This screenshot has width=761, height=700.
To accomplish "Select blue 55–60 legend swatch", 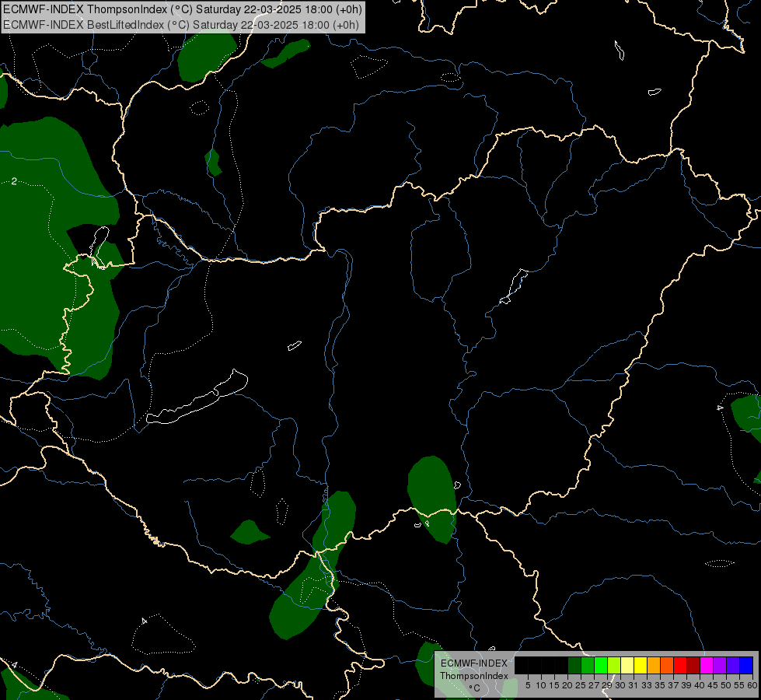I will pos(746,665).
